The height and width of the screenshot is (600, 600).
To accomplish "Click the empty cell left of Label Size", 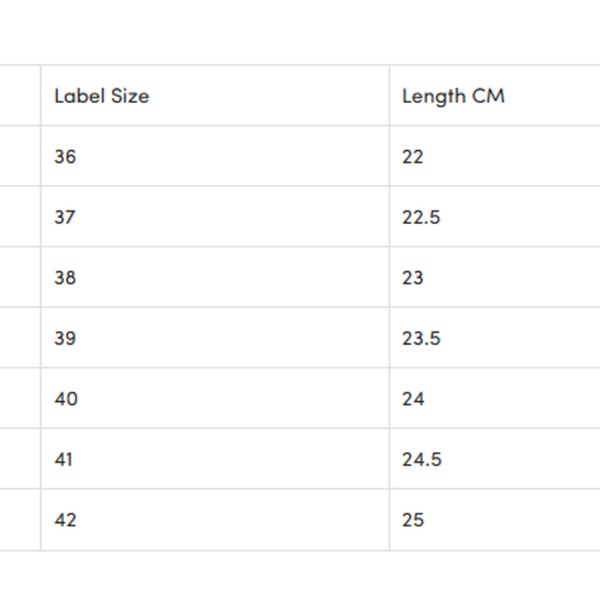I will [x=19, y=96].
